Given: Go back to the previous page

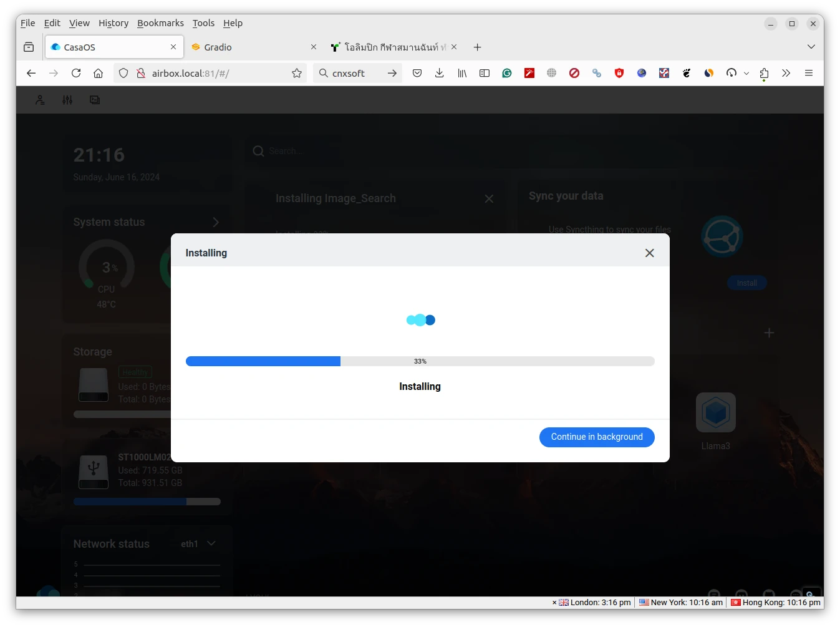Looking at the screenshot, I should coord(31,73).
